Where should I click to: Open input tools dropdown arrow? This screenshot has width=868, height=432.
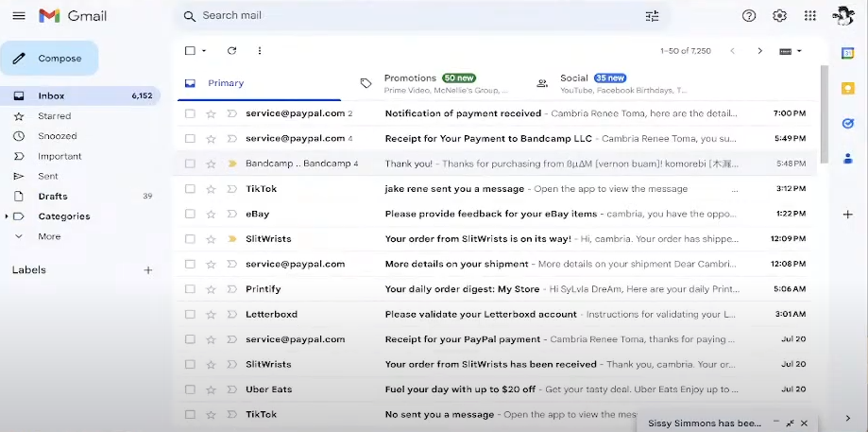pos(799,51)
